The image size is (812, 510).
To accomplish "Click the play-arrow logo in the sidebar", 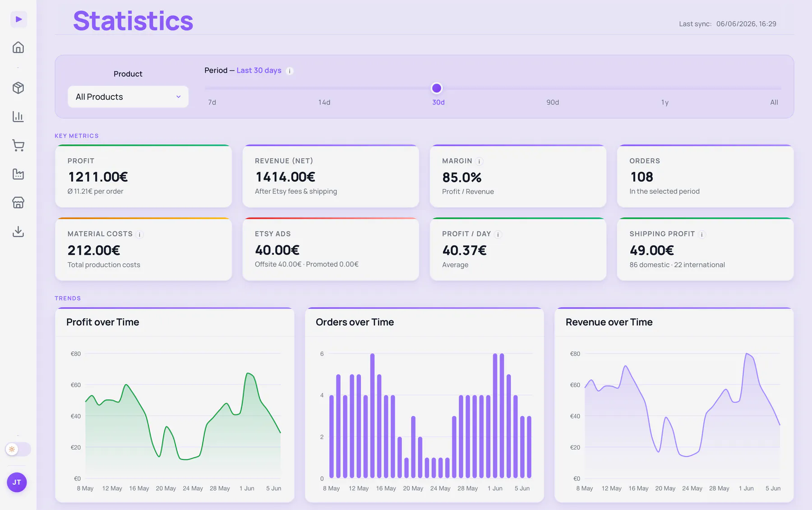I will [18, 19].
